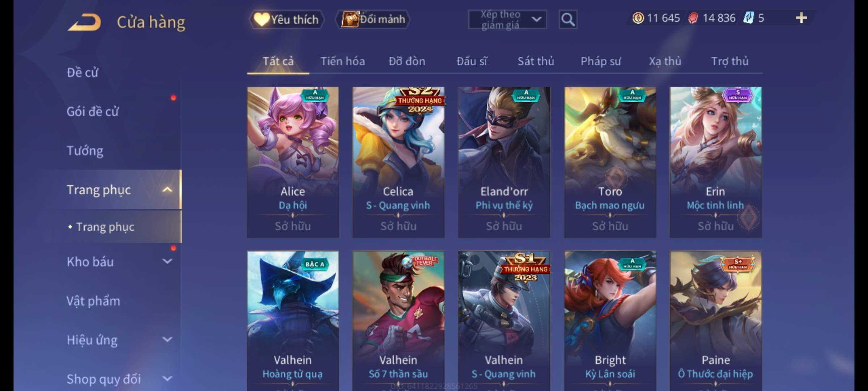Collapse the Trang phục sidebar section

[167, 190]
